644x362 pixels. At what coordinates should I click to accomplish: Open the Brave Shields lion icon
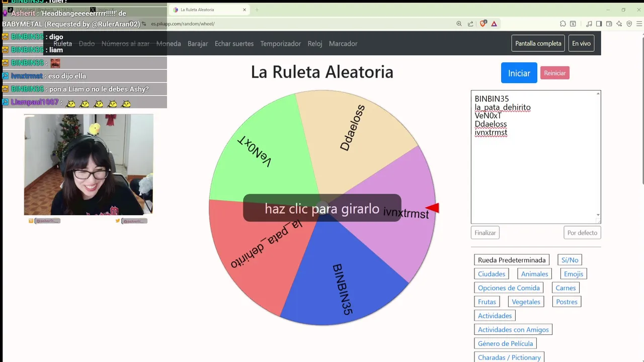pos(483,24)
